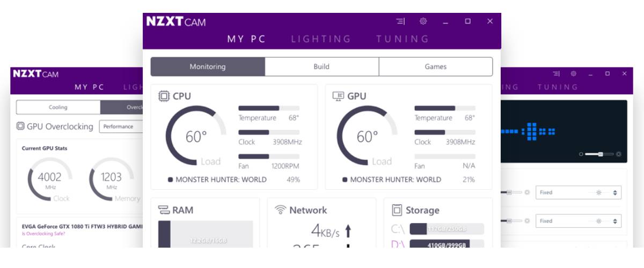Expand the second Fixed mode dropdown

[x=579, y=221]
